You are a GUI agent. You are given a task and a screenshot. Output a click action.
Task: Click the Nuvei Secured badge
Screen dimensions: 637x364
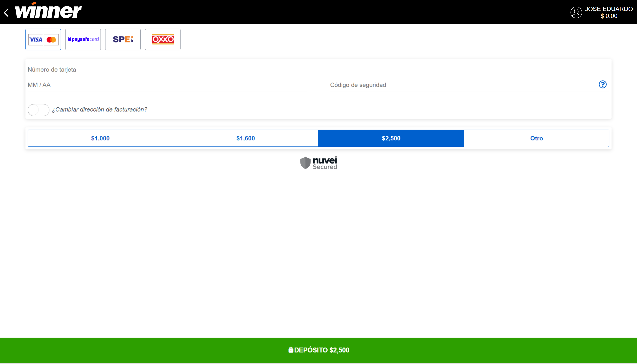click(x=318, y=163)
